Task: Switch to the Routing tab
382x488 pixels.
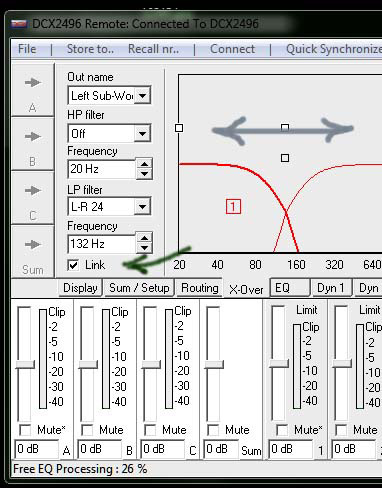Action: 200,288
